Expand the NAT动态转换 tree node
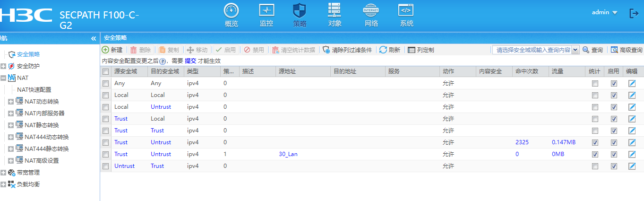This screenshot has height=201, width=644. (x=11, y=102)
